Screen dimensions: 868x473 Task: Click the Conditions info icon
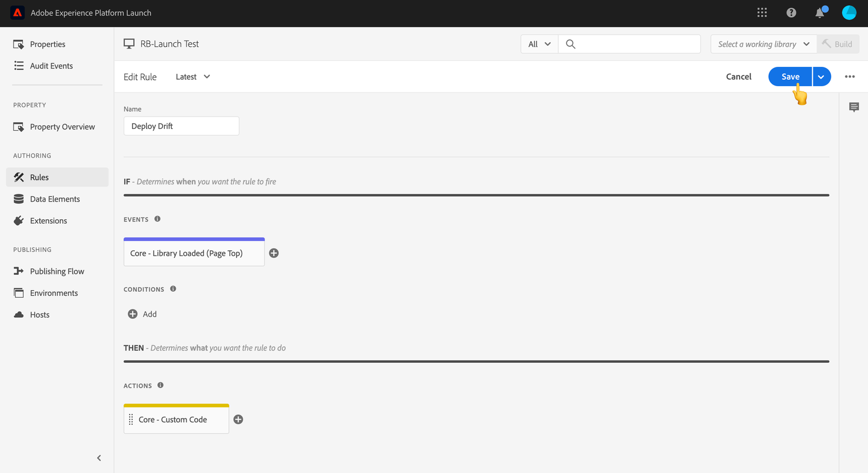173,289
